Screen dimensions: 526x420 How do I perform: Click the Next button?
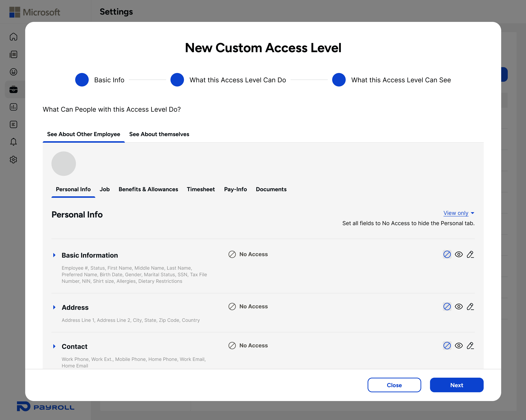point(456,385)
